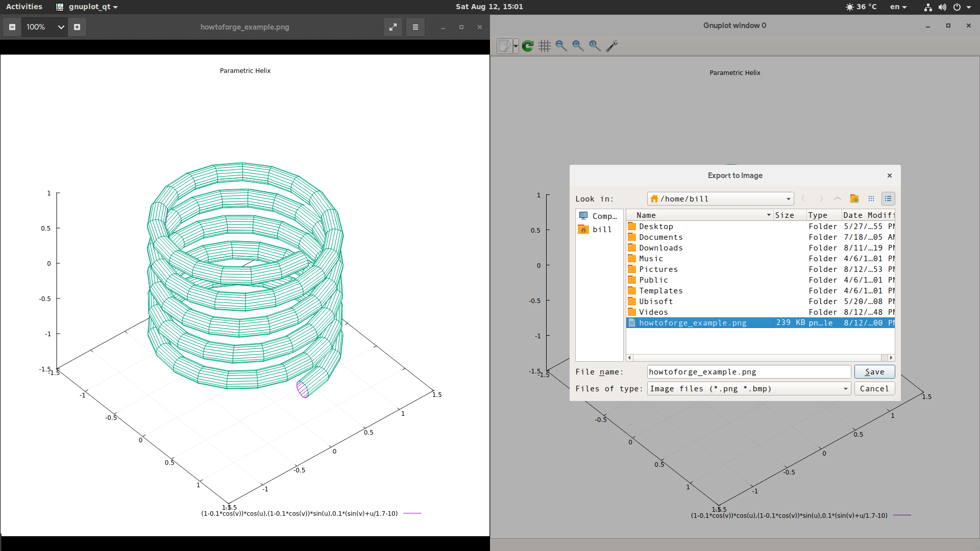The width and height of the screenshot is (980, 551).
Task: Toggle the grid display on the plot
Action: (544, 46)
